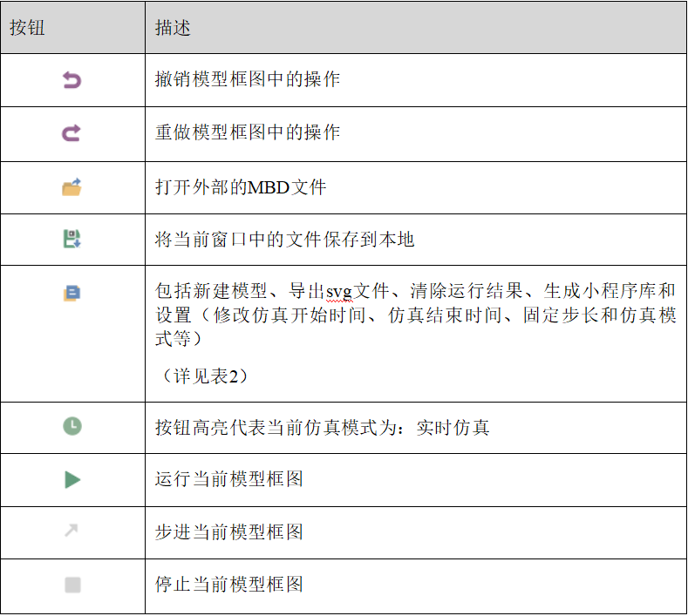
Task: Click the open MBD file folder icon
Action: point(72,187)
